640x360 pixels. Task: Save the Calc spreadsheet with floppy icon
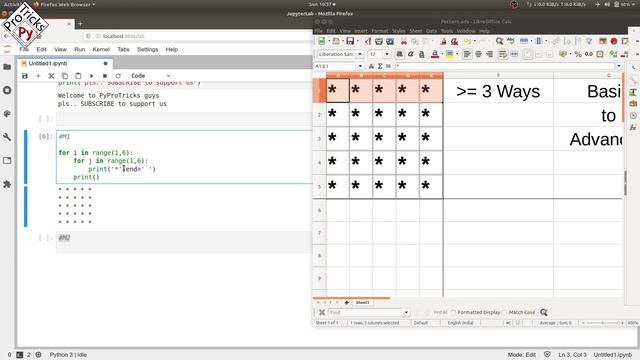pyautogui.click(x=350, y=41)
